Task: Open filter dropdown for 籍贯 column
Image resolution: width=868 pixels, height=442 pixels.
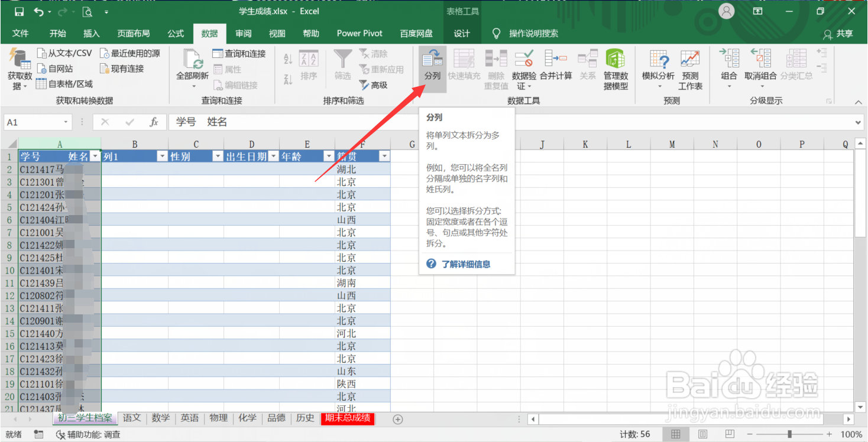Action: click(384, 156)
